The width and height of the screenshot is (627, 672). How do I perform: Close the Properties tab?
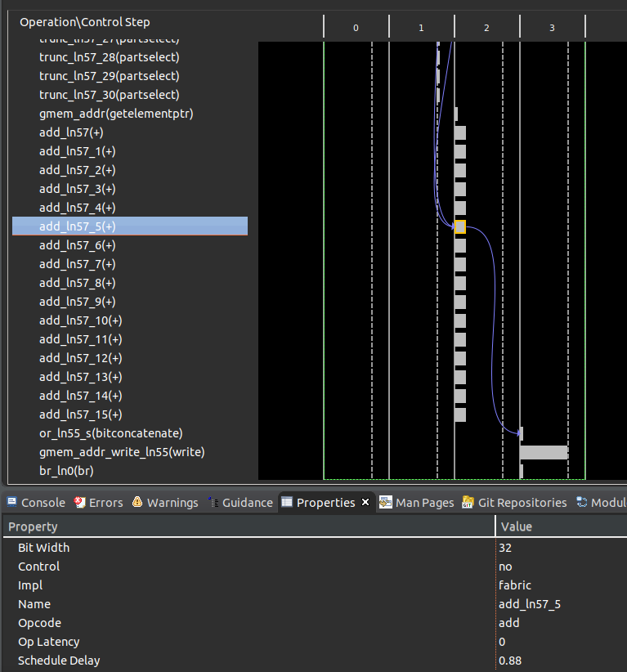coord(365,502)
